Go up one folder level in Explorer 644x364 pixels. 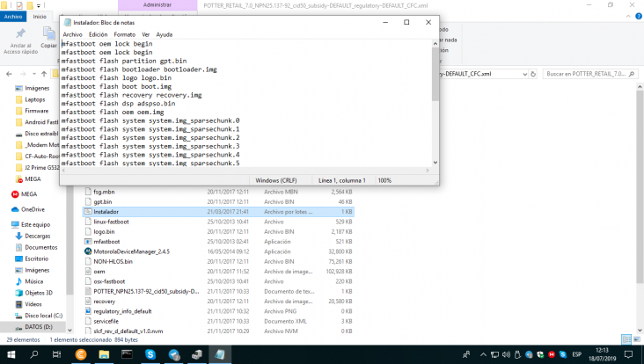tap(44, 74)
